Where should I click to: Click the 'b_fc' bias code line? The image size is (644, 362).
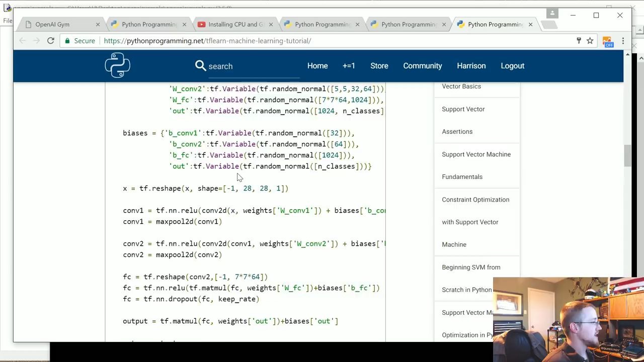262,155
